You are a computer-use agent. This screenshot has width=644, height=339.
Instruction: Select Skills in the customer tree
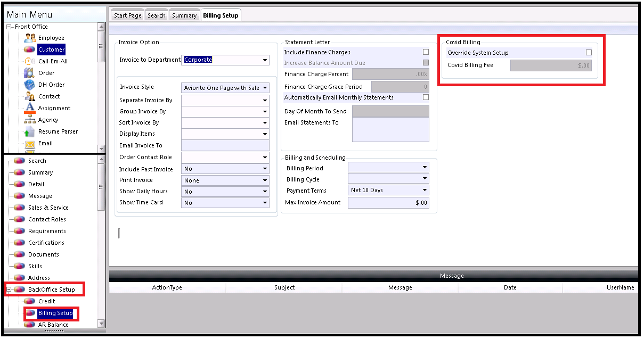(x=35, y=266)
